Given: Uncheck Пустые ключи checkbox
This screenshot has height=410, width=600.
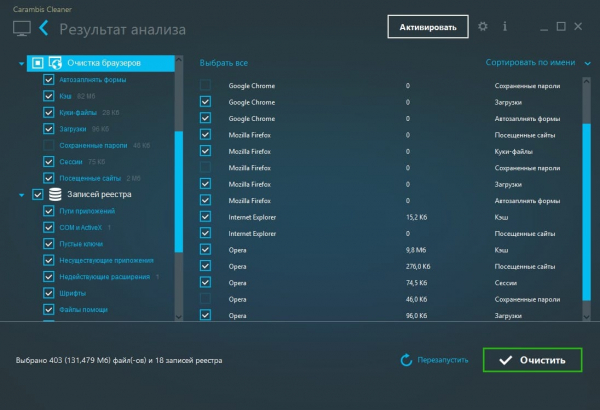Looking at the screenshot, I should [49, 244].
